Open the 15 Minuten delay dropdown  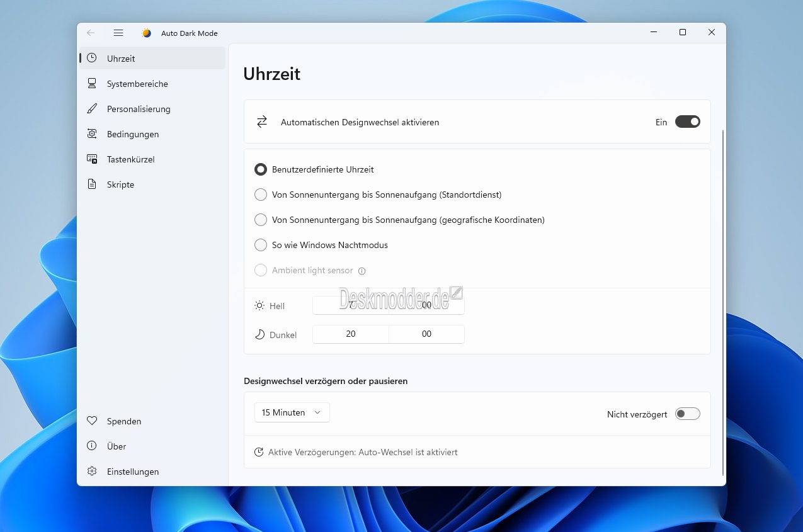292,412
